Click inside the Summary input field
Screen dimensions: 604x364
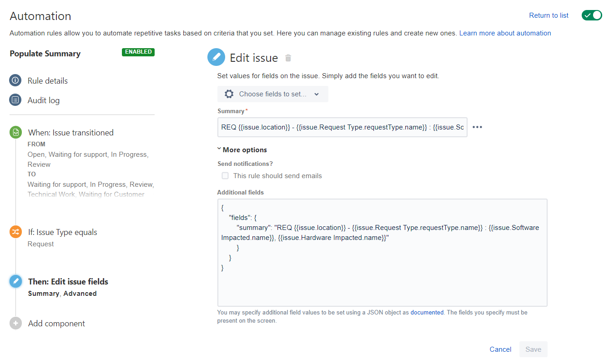[341, 127]
